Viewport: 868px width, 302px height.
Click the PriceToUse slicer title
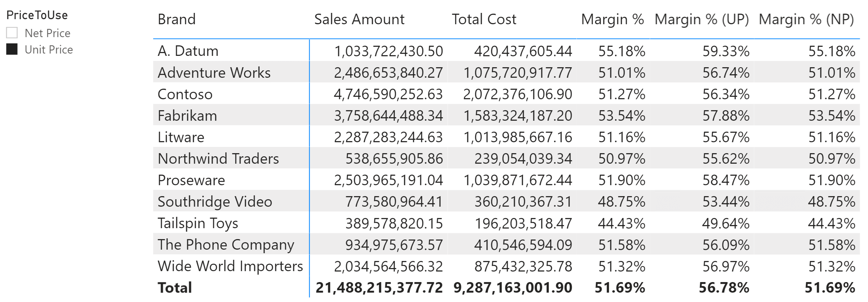(37, 15)
